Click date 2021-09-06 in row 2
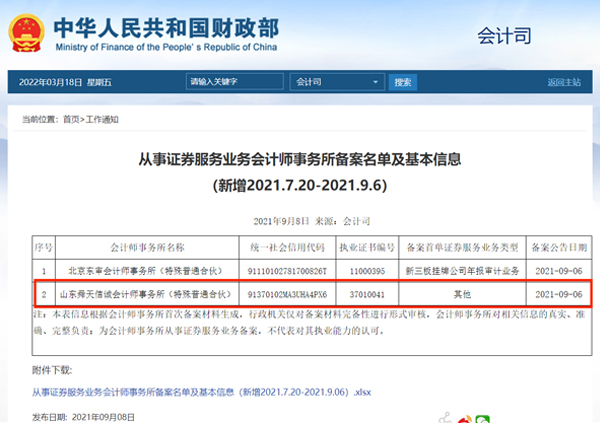 [x=559, y=294]
